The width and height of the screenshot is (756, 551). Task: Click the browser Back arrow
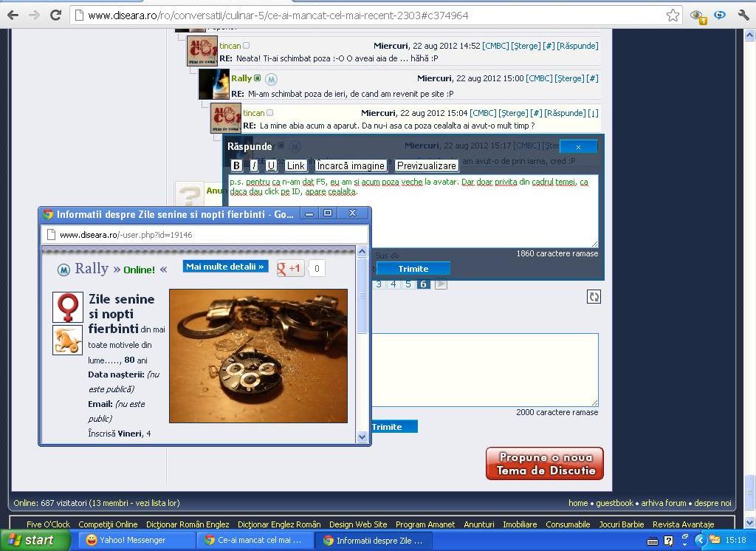point(13,16)
